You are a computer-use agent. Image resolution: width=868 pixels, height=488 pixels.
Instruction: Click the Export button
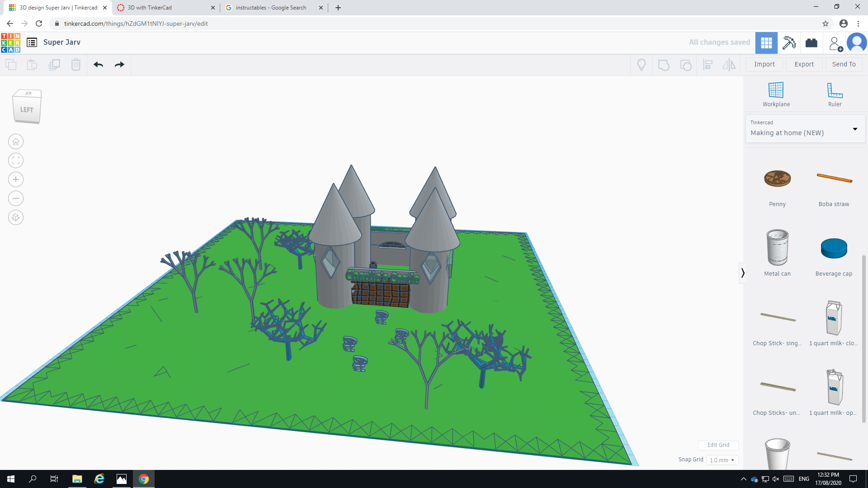[x=804, y=65]
